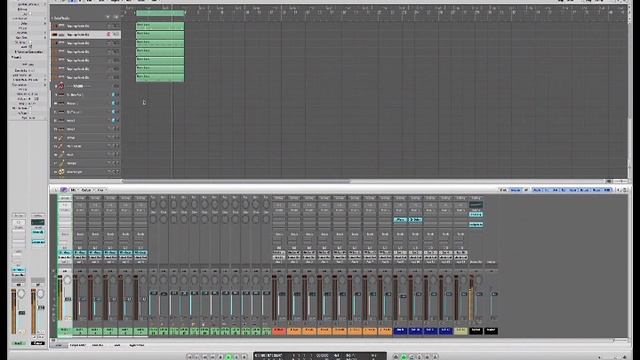Select the first green channel label in the mixer
The image size is (640, 360).
tap(64, 331)
